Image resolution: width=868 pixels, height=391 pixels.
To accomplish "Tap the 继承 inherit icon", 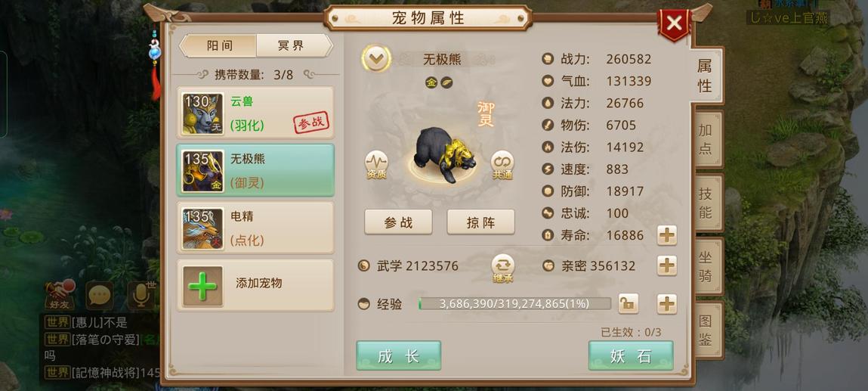I will point(502,268).
